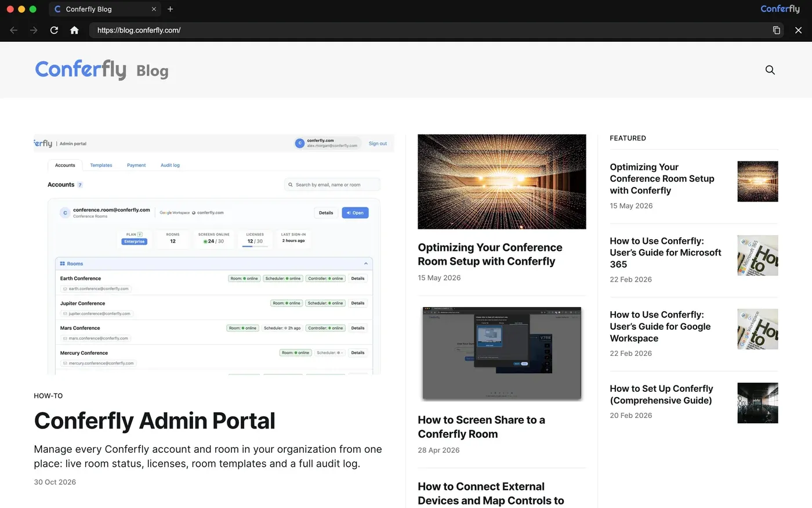812x508 pixels.
Task: Open the screen share article thumbnail
Action: 502,354
